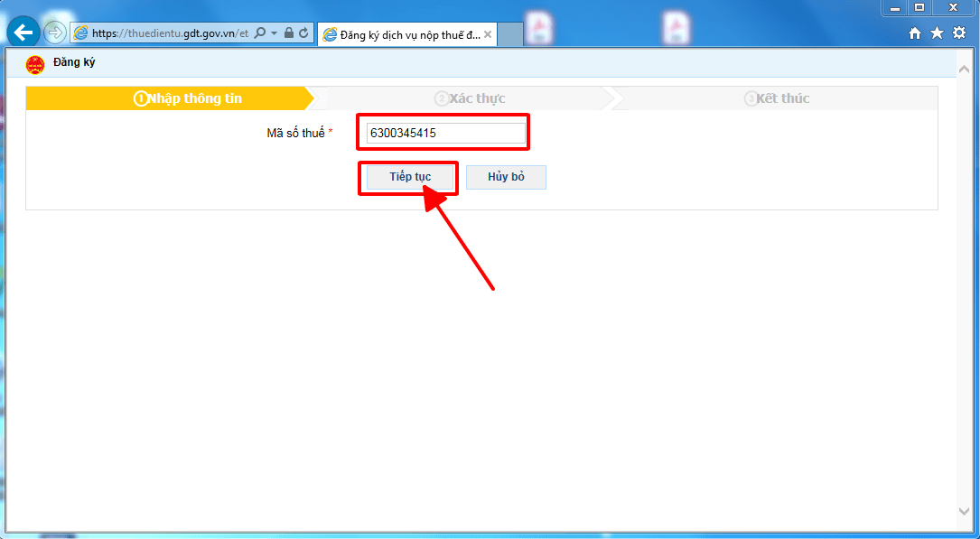980x539 pixels.
Task: Click the 'Xác thực' step tab
Action: click(x=470, y=98)
